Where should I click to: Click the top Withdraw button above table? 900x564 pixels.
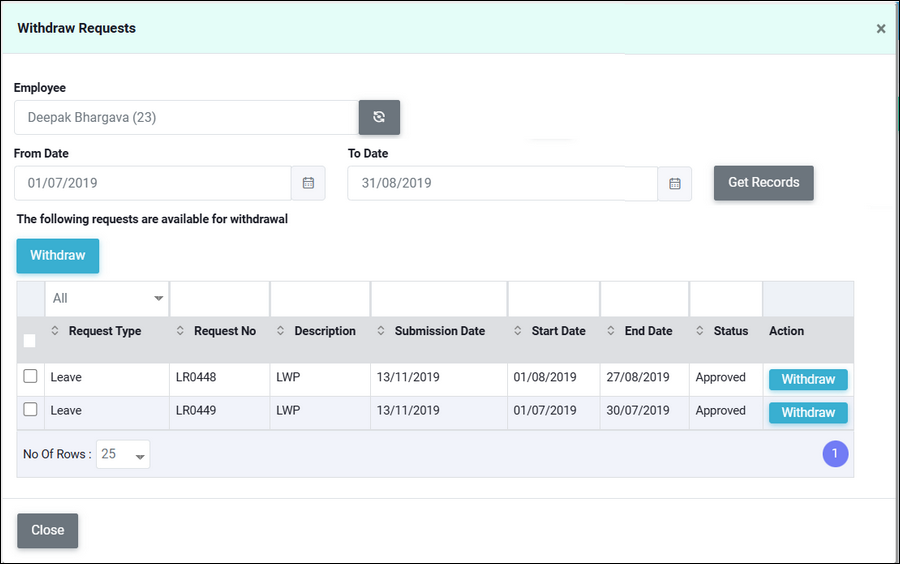(x=58, y=255)
